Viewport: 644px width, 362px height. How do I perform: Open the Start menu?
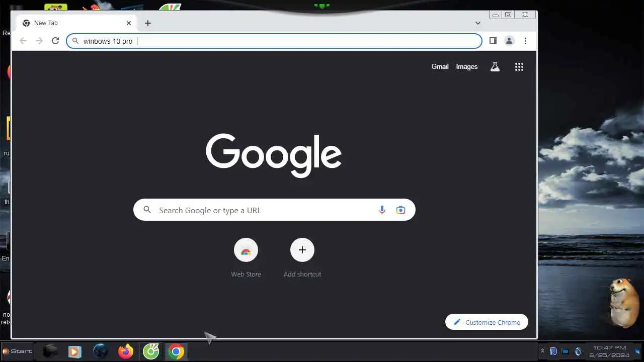tap(18, 351)
